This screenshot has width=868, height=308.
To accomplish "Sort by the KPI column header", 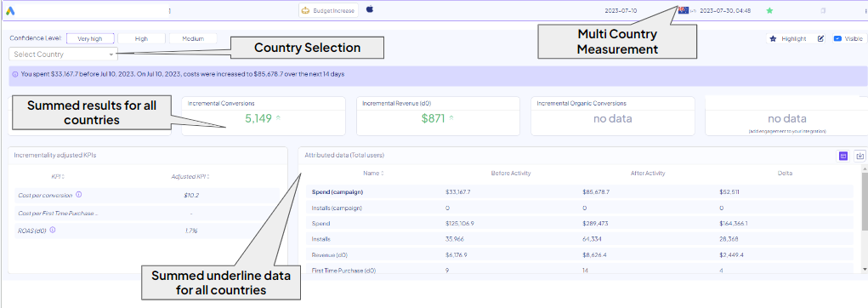I will tap(58, 177).
